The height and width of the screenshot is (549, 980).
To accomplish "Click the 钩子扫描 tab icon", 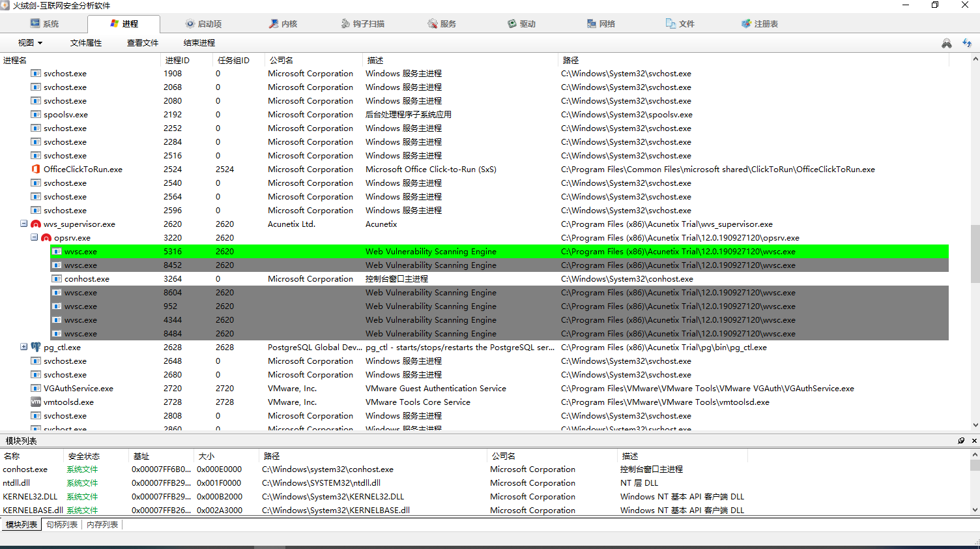I will [x=345, y=23].
